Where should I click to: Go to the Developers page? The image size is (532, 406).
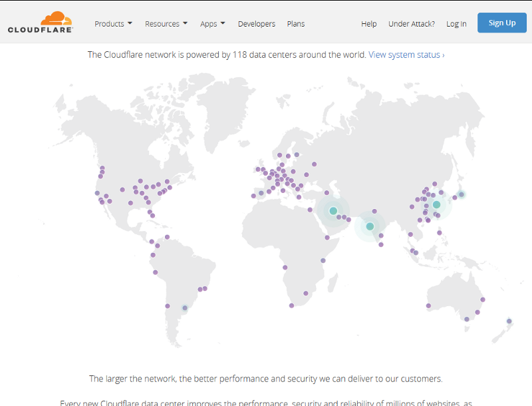coord(257,24)
